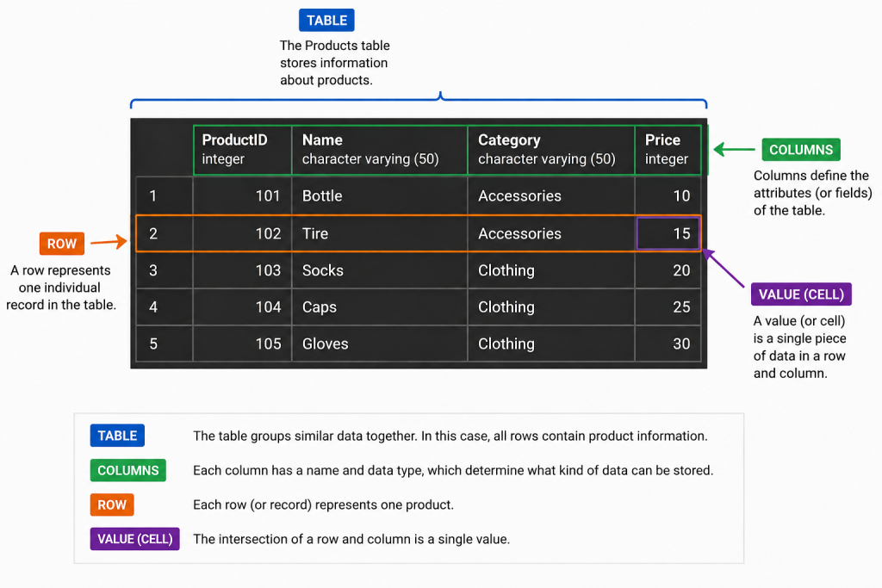Select 'A value (or cell) is a single piece' text
882x588 pixels.
click(799, 347)
